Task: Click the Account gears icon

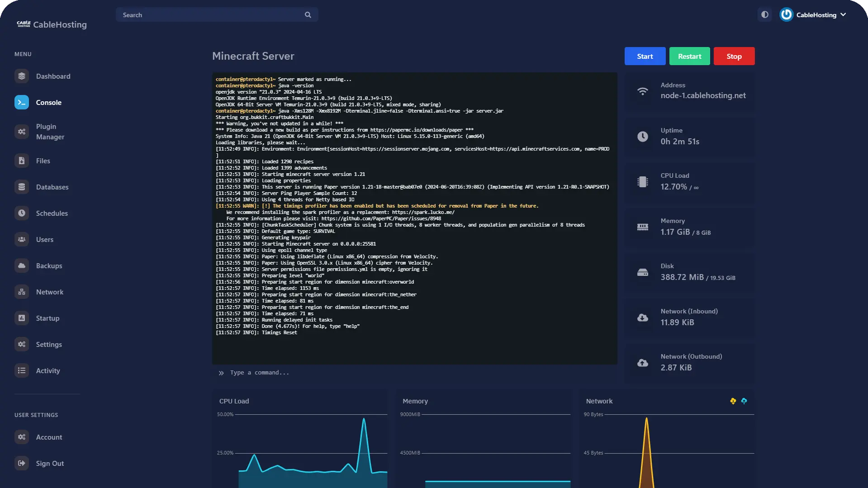Action: pos(22,437)
